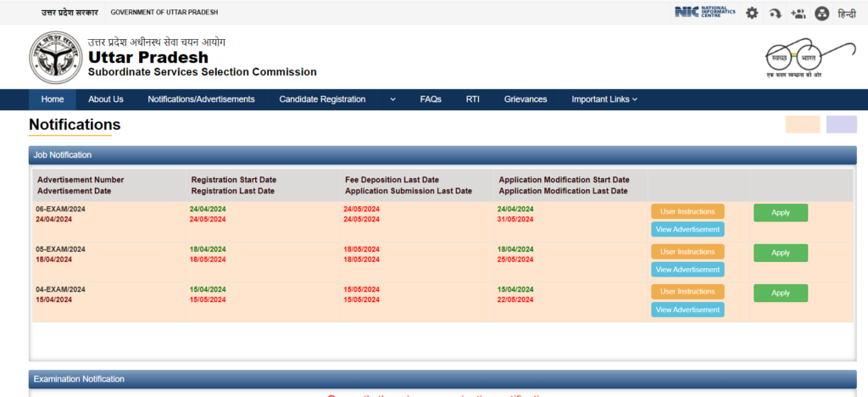
Task: Click उत्तर प्रदेश सरकार text in top bar
Action: (x=70, y=12)
